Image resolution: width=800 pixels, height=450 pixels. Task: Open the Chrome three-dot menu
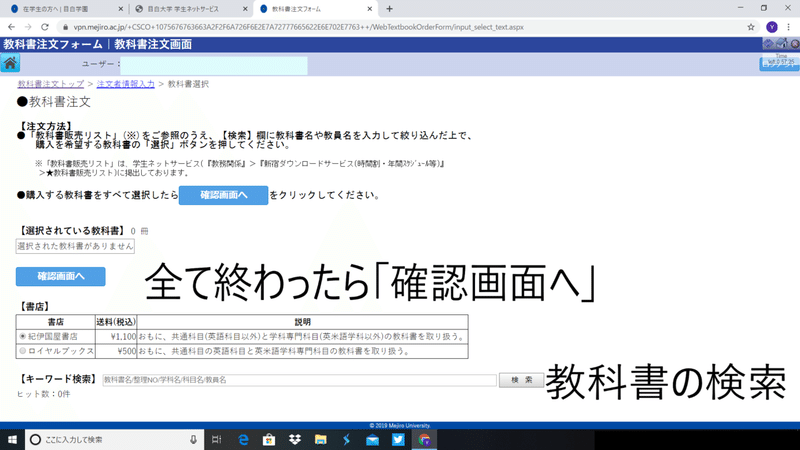(789, 27)
